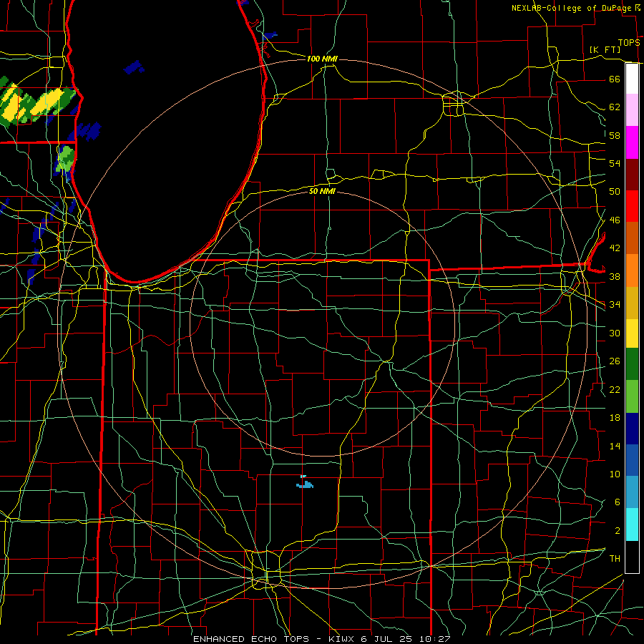Click the 50 NMI range ring label
This screenshot has width=644, height=644.
point(322,191)
